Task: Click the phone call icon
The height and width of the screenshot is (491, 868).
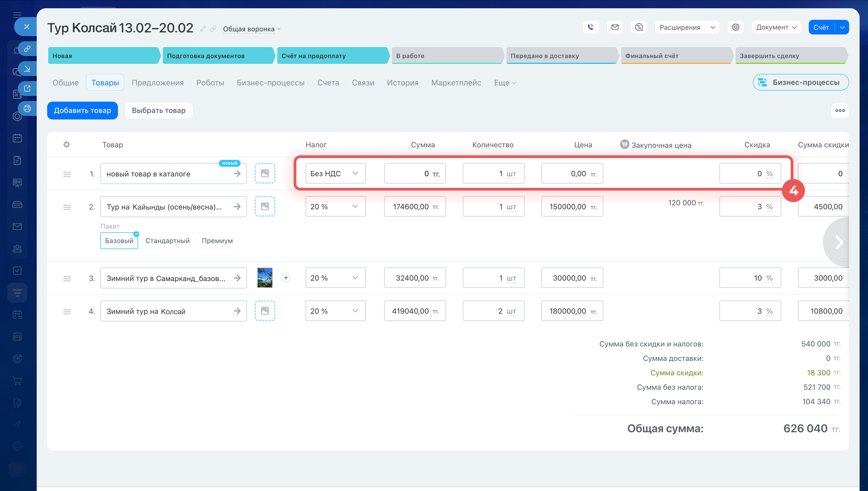Action: pyautogui.click(x=591, y=27)
